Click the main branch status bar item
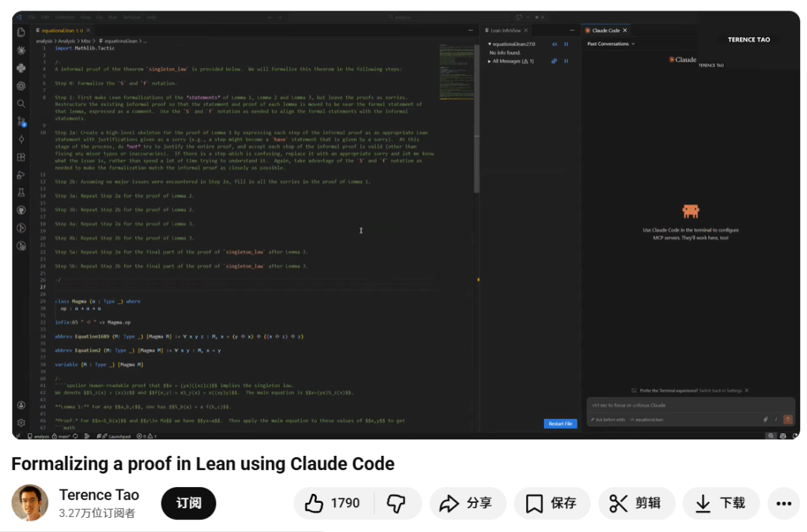Screen dimensions: 807x532 (61, 436)
